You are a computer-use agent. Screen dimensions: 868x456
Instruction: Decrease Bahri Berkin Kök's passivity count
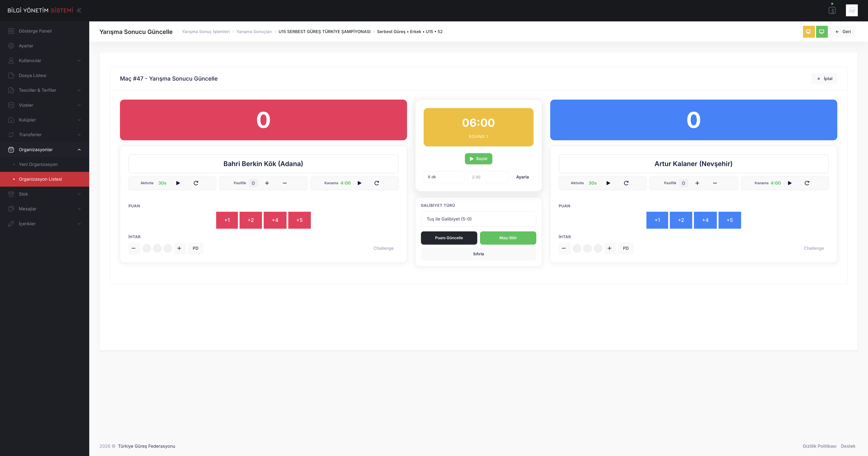285,183
